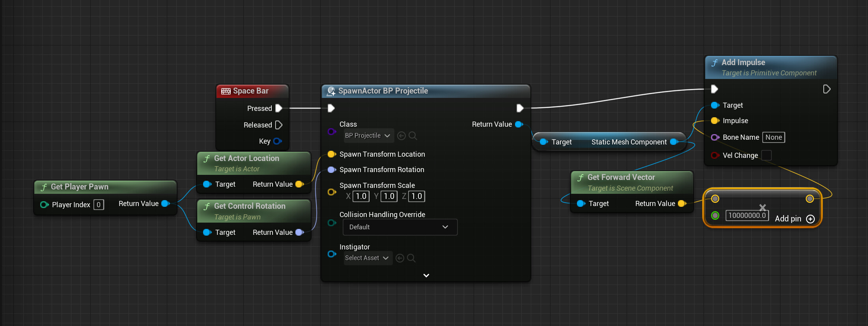
Task: Click Spawn Transform Scale X field
Action: (x=361, y=197)
